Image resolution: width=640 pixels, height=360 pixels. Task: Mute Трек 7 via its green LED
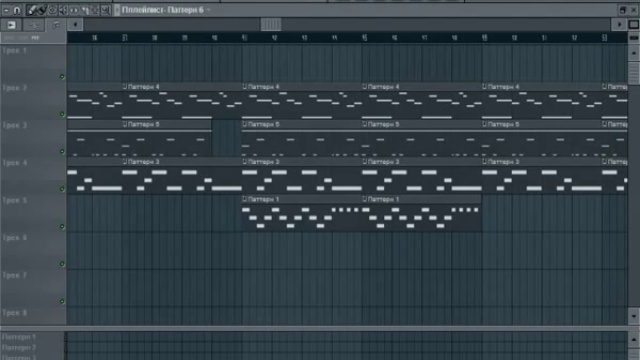(62, 301)
